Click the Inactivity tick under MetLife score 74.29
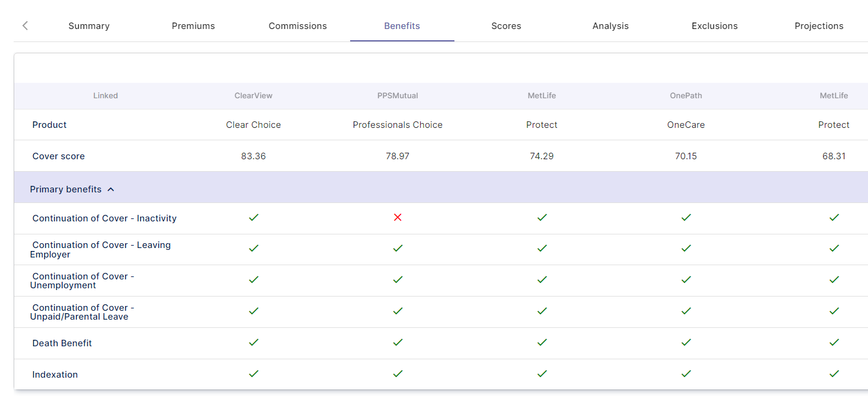Viewport: 868px width, 396px height. pos(542,217)
